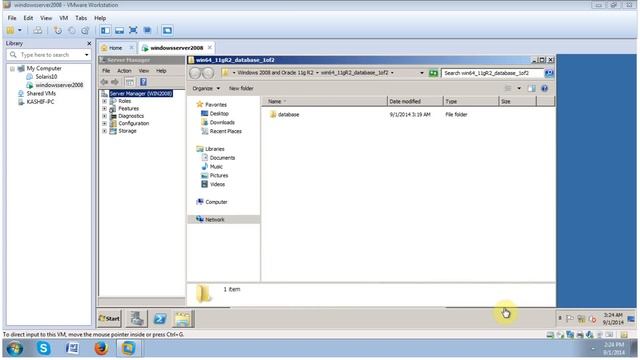Click the green refresh icon in address bar
The height and width of the screenshot is (360, 640).
click(433, 73)
